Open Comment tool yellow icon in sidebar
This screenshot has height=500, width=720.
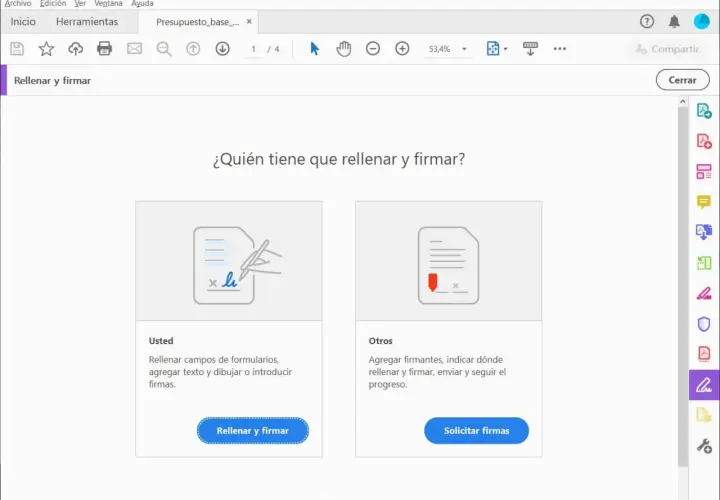coord(704,202)
